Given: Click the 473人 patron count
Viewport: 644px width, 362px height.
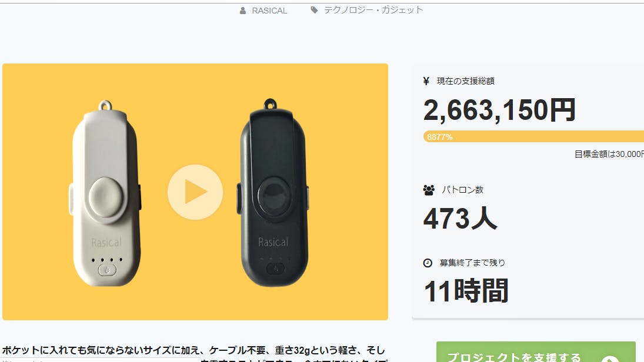Looking at the screenshot, I should pyautogui.click(x=460, y=219).
